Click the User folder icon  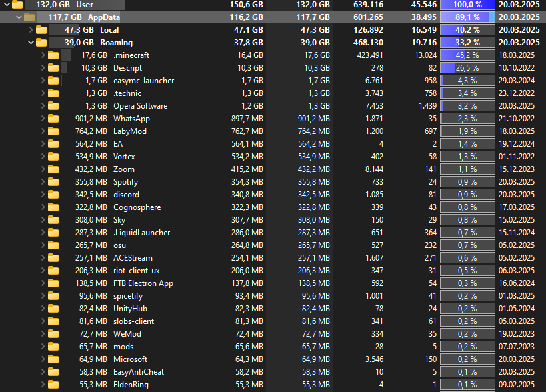(x=17, y=5)
